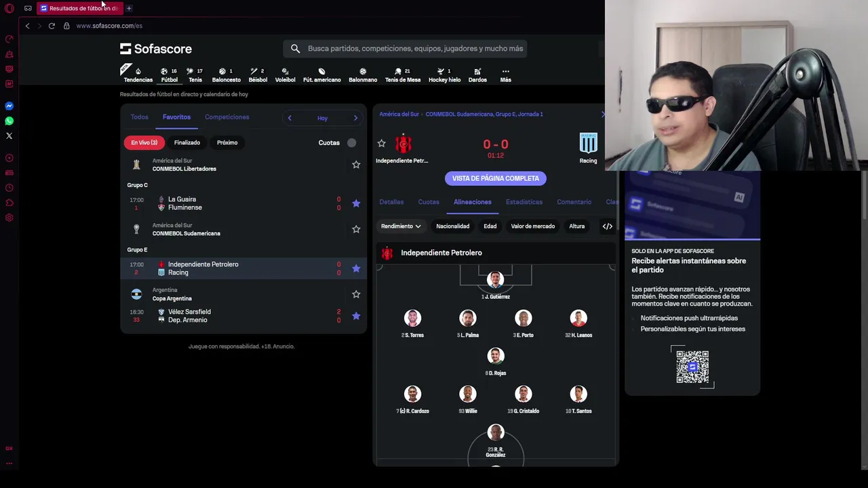The height and width of the screenshot is (488, 868).
Task: Open WhatsApp in Opera sidebar
Action: 9,121
